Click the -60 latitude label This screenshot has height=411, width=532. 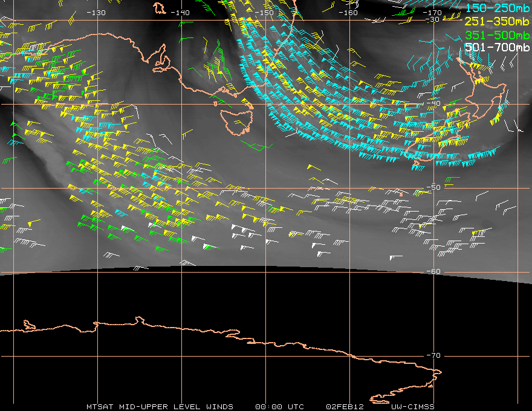(432, 272)
